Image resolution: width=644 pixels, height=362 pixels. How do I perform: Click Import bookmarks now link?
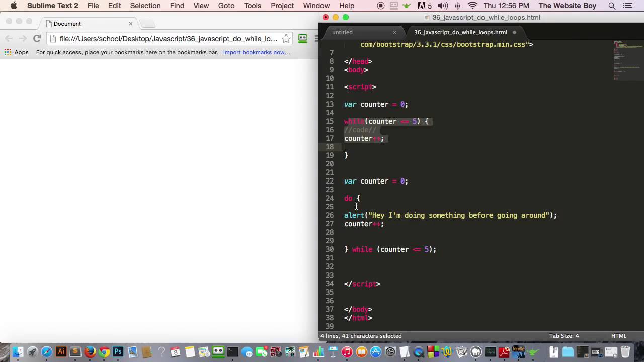(x=257, y=52)
